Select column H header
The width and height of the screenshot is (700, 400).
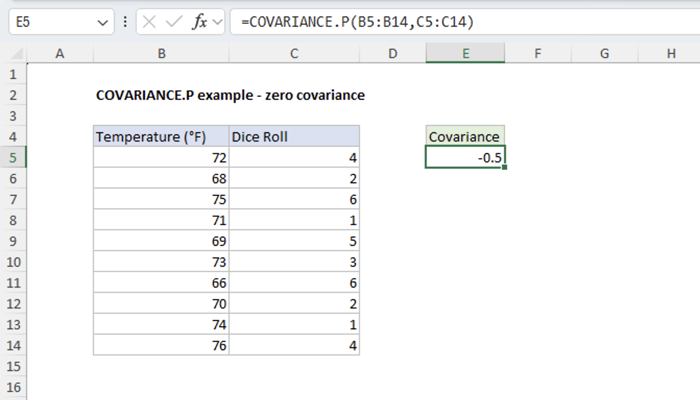pos(671,54)
